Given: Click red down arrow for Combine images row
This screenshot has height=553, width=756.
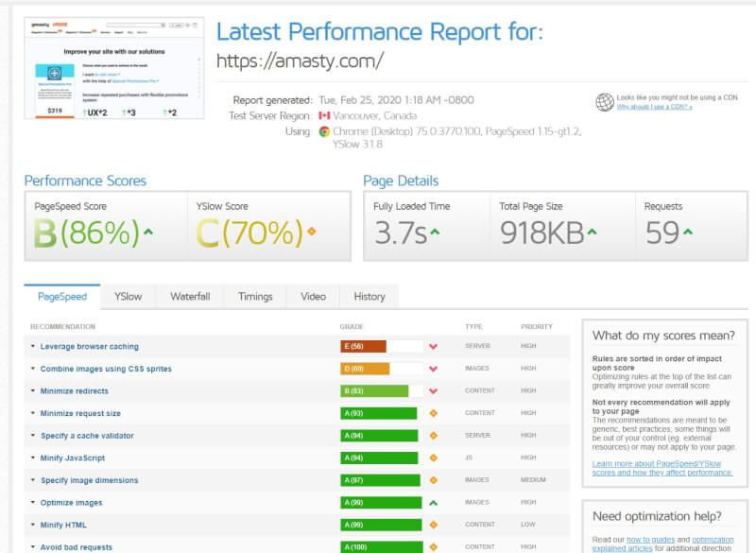Looking at the screenshot, I should (x=433, y=369).
